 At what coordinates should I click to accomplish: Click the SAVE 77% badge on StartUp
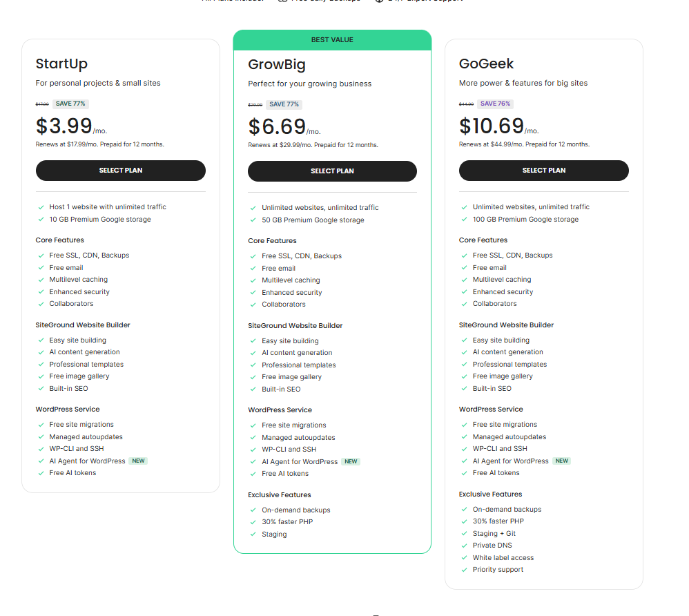point(70,104)
